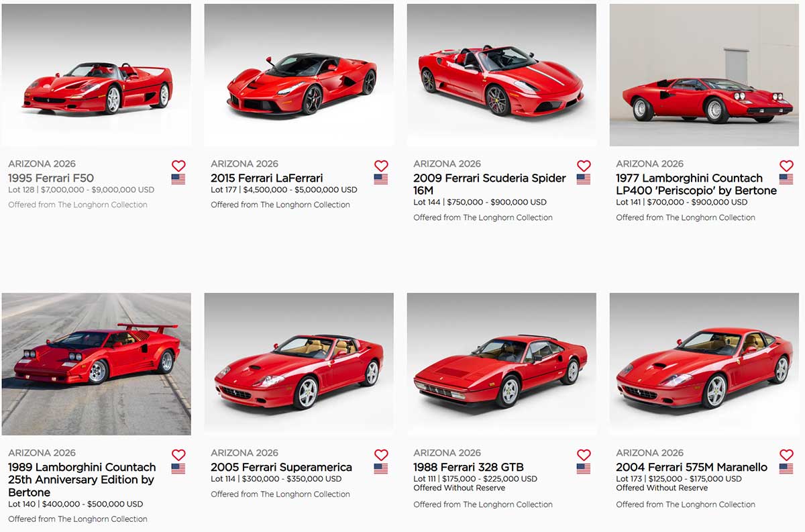Screen dimensions: 805x532
Task: Click US flag icon beside Ferrari LaFerrari
Action: 381,179
